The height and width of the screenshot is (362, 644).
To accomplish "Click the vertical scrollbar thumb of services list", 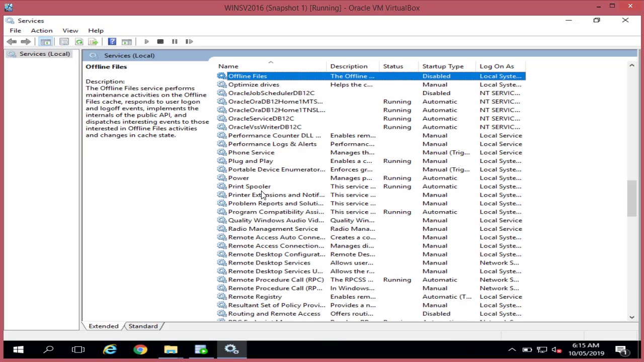I will (632, 199).
